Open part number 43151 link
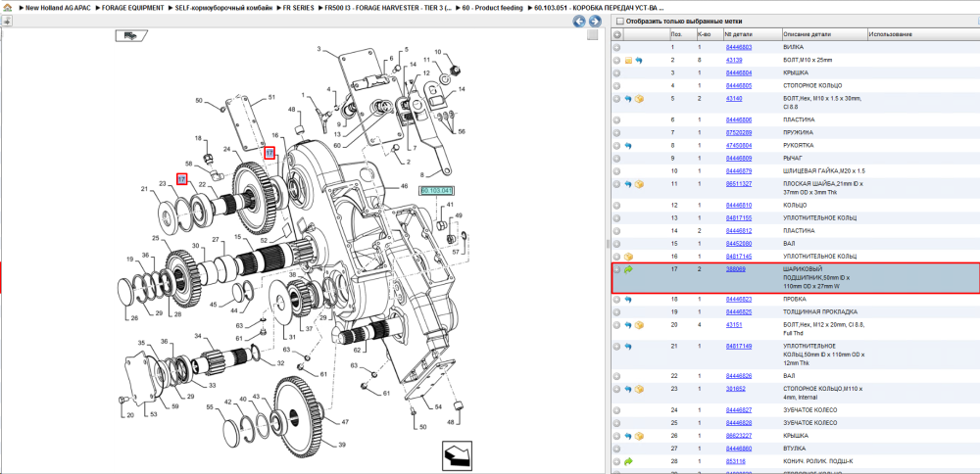 coord(734,325)
